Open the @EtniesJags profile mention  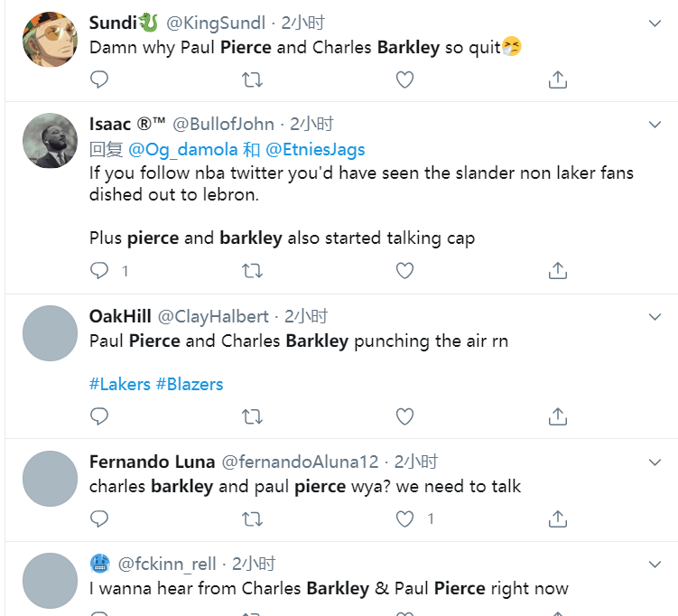pos(315,149)
